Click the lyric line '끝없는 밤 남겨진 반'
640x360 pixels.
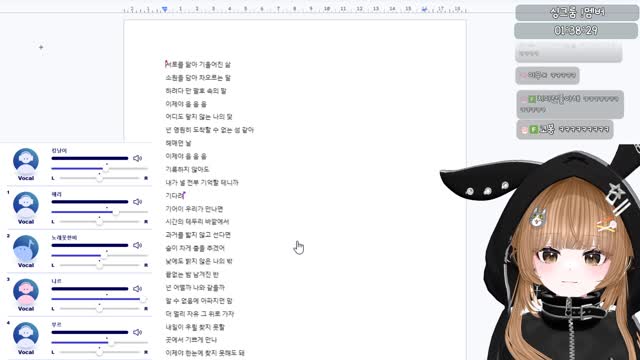tap(192, 274)
